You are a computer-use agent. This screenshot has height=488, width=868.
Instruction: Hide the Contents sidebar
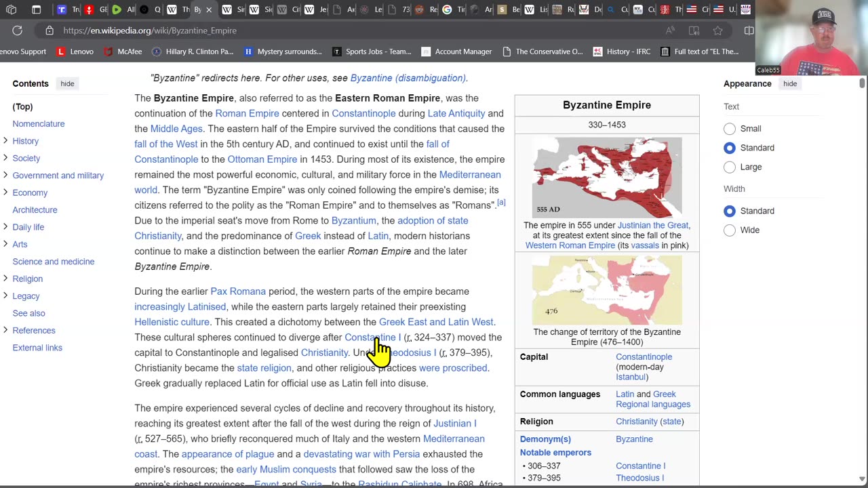pyautogui.click(x=67, y=83)
